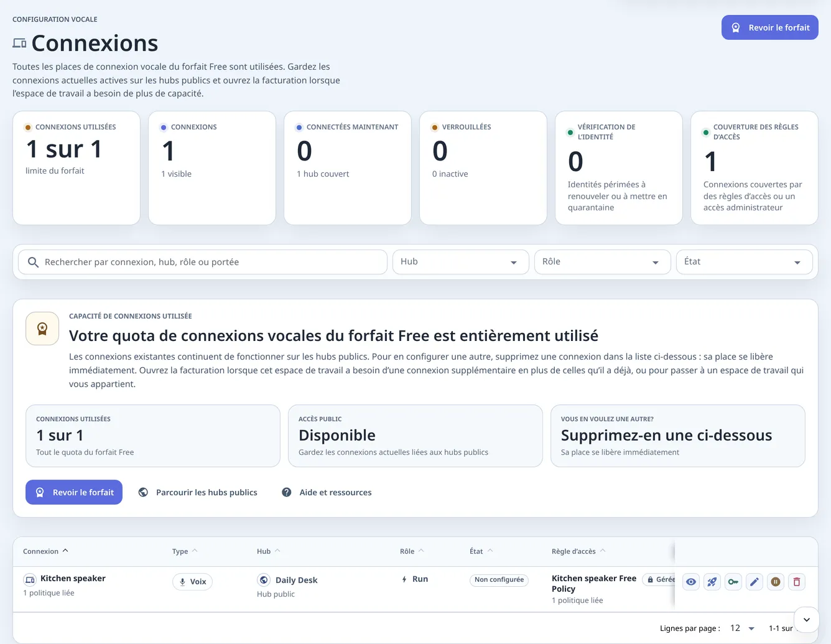Click the Géré lock badge
This screenshot has height=644, width=831.
[659, 579]
